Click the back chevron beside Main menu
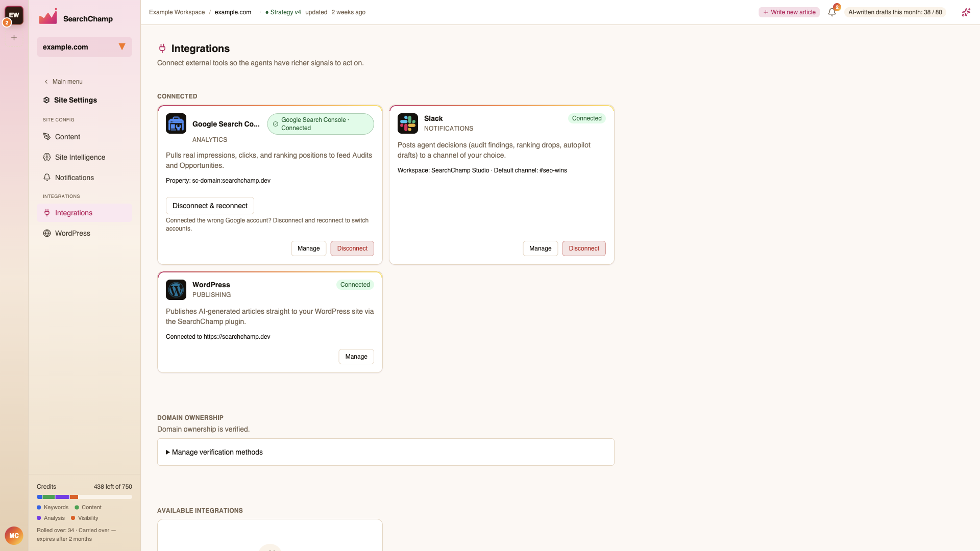 point(46,82)
